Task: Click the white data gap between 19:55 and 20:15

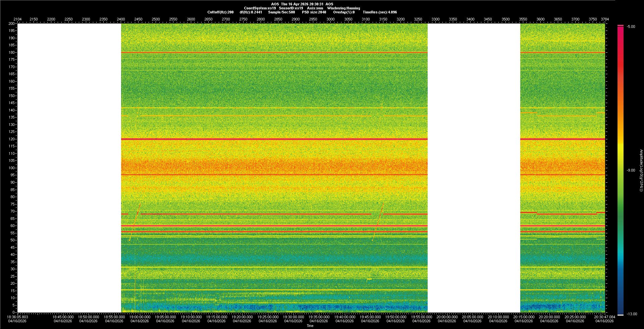Action: 474,168
